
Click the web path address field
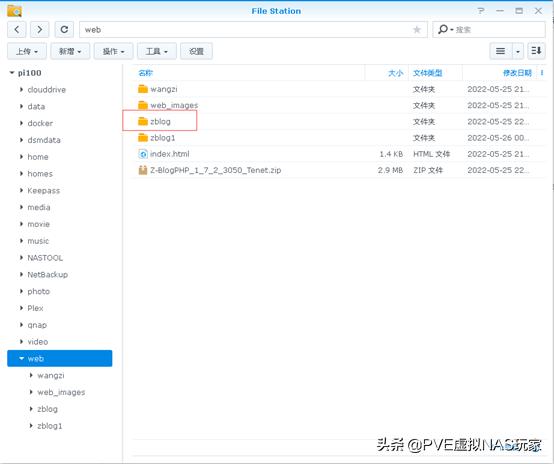[x=253, y=30]
